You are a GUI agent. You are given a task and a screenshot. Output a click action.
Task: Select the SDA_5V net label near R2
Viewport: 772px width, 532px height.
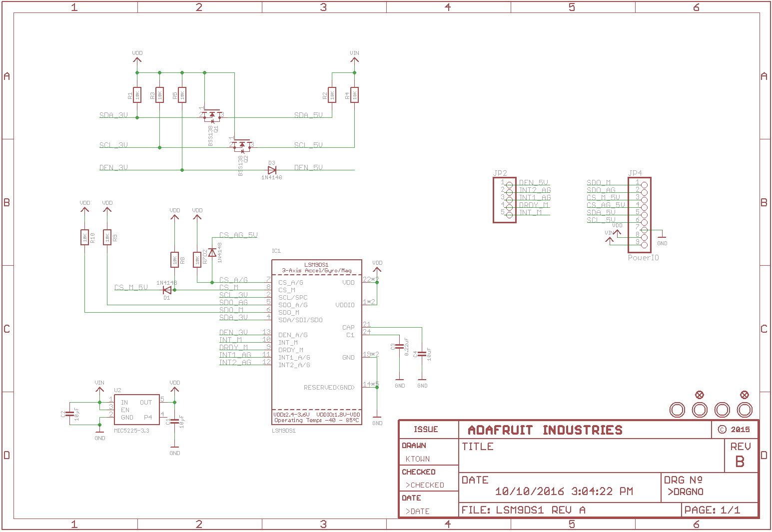pyautogui.click(x=308, y=115)
